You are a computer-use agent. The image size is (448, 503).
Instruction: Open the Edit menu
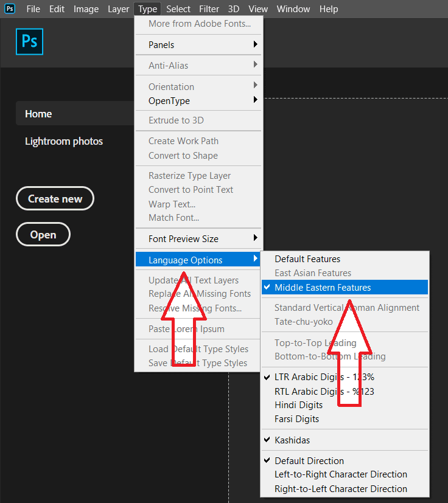tap(57, 9)
